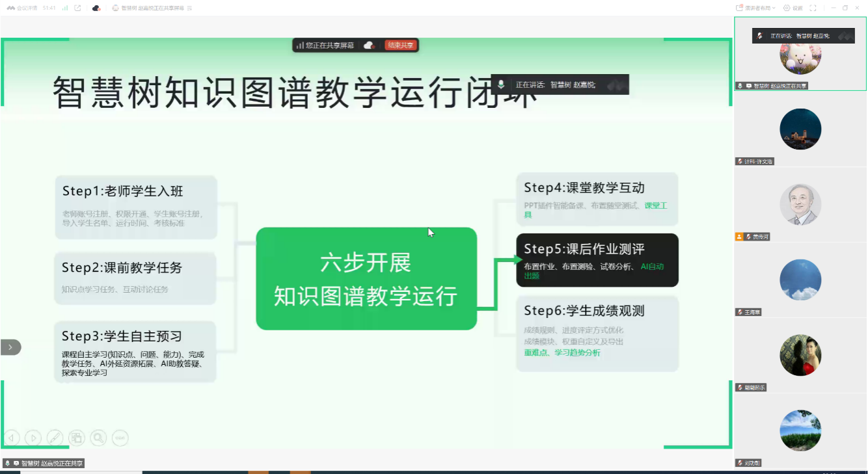Select the pen annotation tool

[55, 438]
